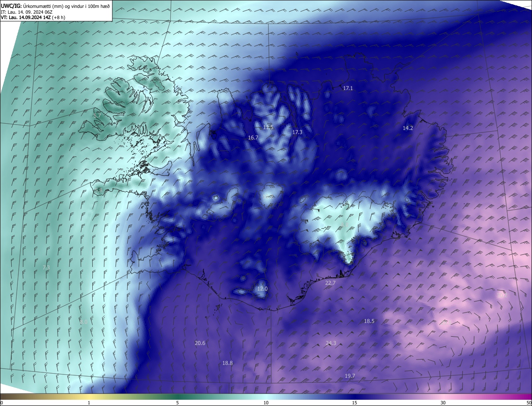Select the 'IT: Lau. 14. 09. 2024 06Z' line
532x406 pixels.
26,12
